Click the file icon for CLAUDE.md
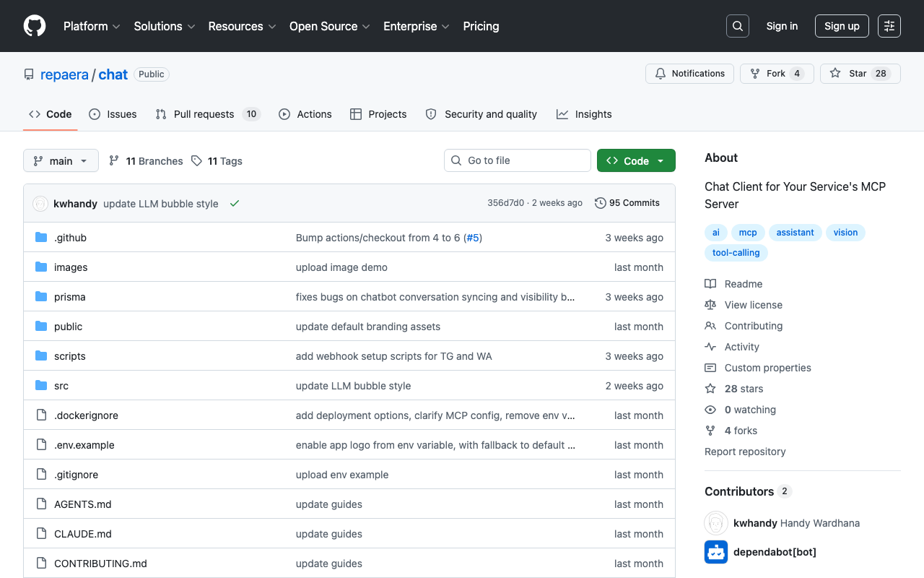Screen dimensions: 924x578 [x=41, y=534]
